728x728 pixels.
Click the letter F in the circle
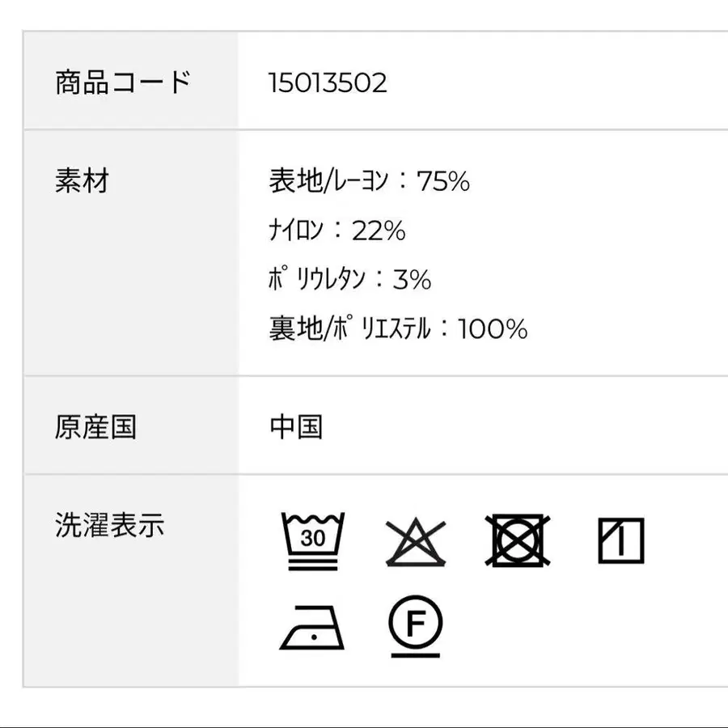(x=415, y=624)
